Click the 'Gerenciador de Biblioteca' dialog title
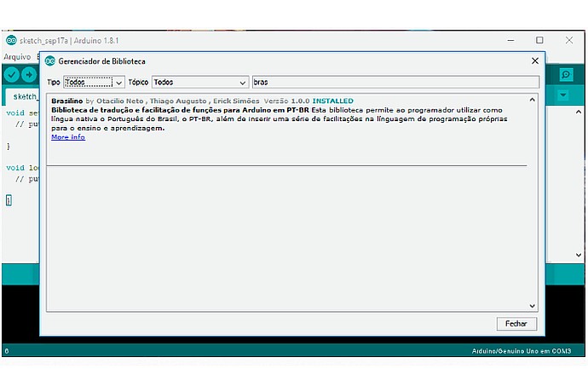Image resolution: width=588 pixels, height=392 pixels. pos(101,61)
